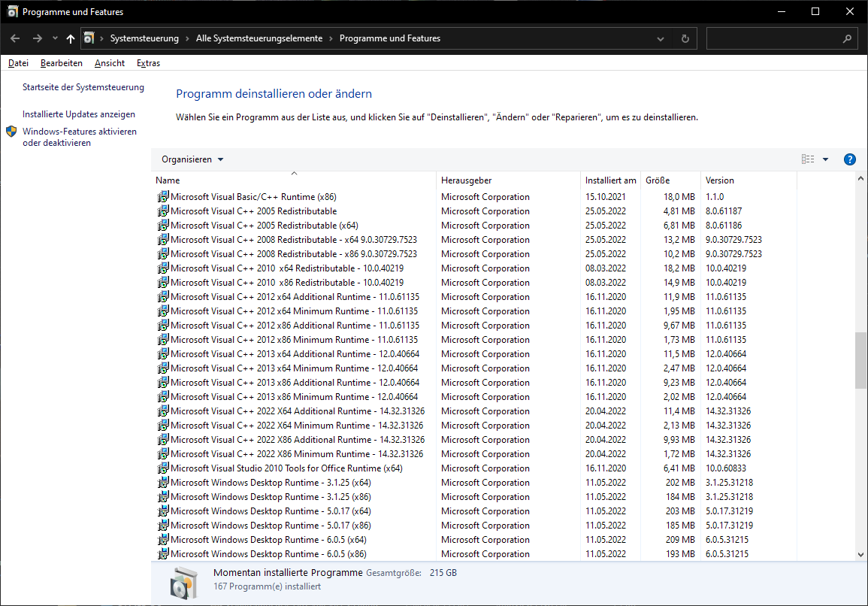Image resolution: width=868 pixels, height=606 pixels.
Task: Open the Ansicht menu
Action: tap(110, 63)
